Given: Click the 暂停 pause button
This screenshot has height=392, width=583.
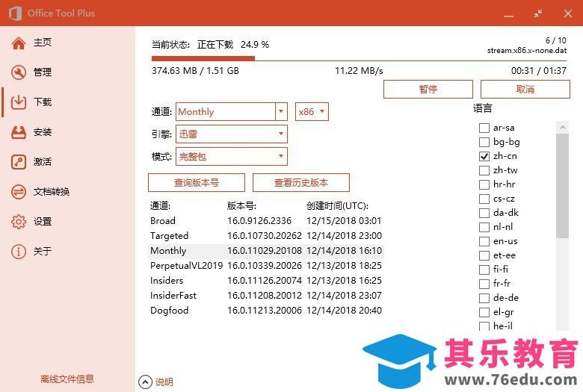Looking at the screenshot, I should point(428,89).
